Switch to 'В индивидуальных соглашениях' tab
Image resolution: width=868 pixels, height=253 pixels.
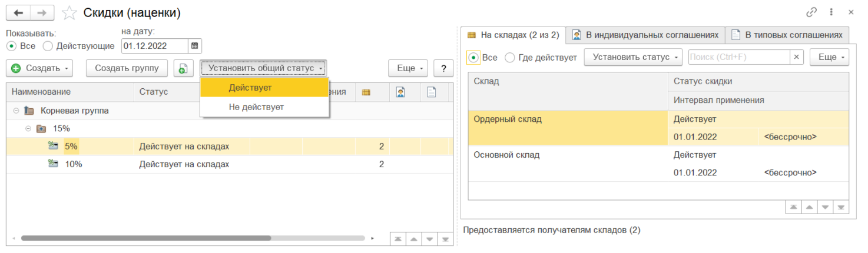tap(645, 35)
